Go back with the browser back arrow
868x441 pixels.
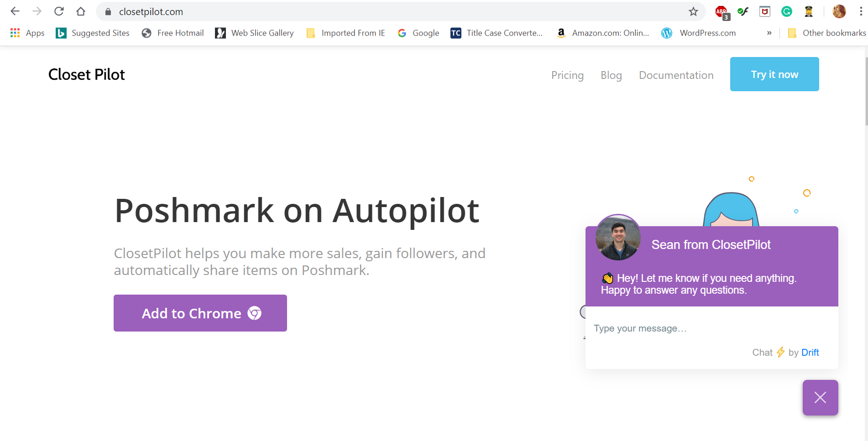coord(15,11)
